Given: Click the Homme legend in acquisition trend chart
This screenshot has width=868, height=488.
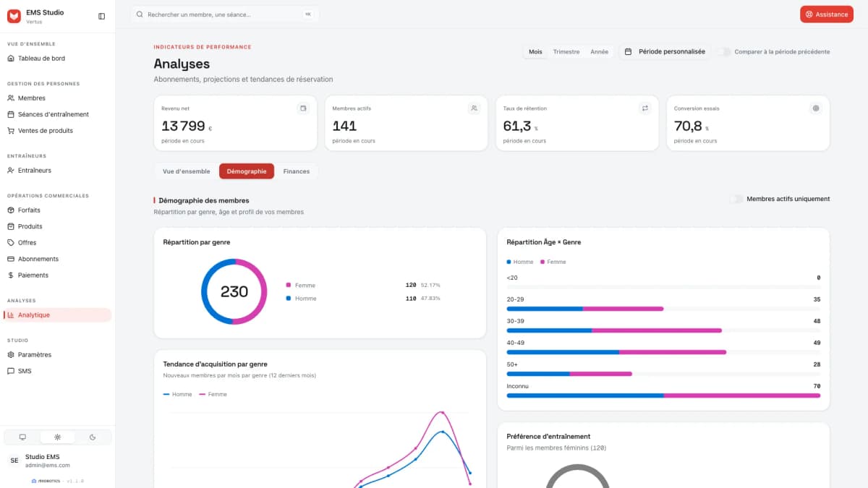Looking at the screenshot, I should pyautogui.click(x=178, y=394).
